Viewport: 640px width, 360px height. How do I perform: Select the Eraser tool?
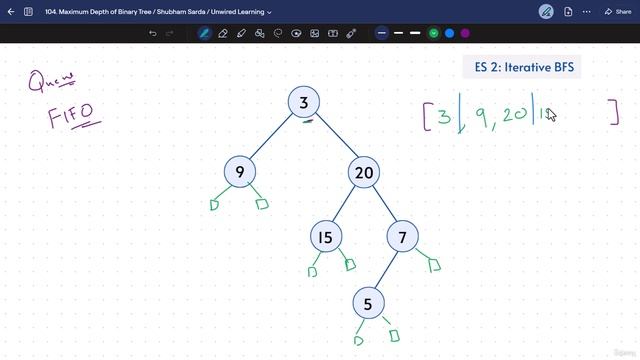(x=223, y=33)
